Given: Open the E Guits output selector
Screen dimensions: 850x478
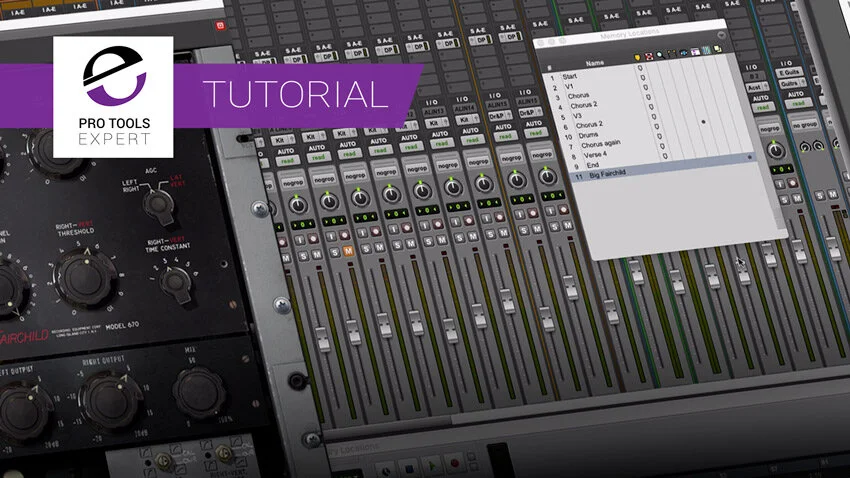Looking at the screenshot, I should click(790, 72).
